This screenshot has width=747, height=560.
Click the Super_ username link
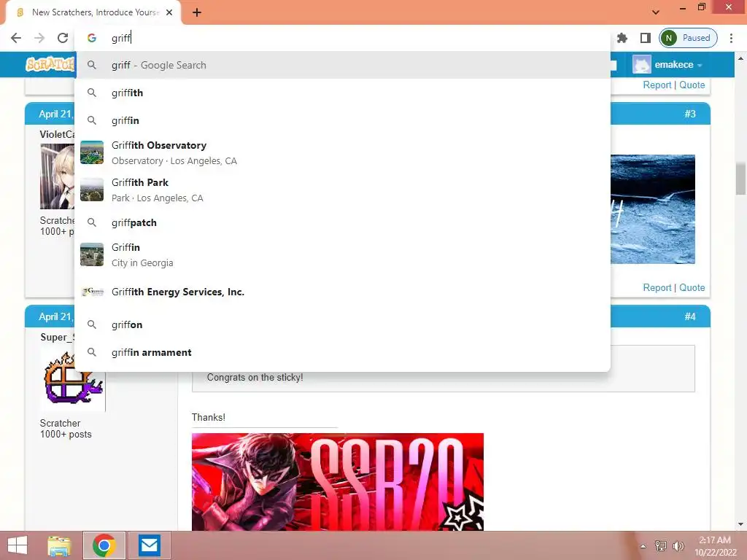click(57, 337)
